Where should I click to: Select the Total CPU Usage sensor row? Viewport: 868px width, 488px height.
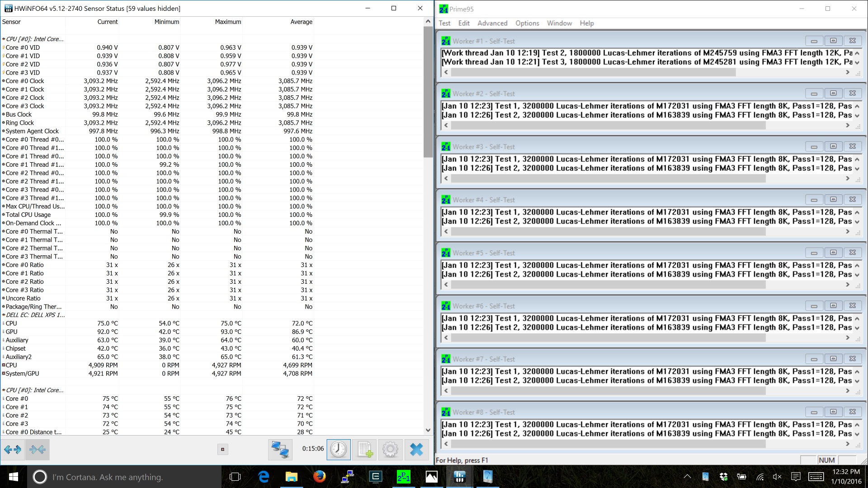point(157,215)
